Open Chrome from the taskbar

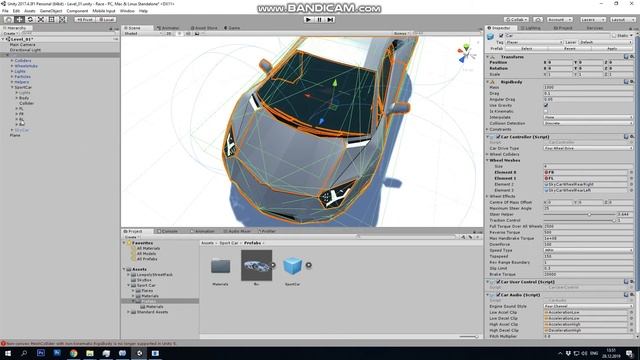(x=73, y=353)
